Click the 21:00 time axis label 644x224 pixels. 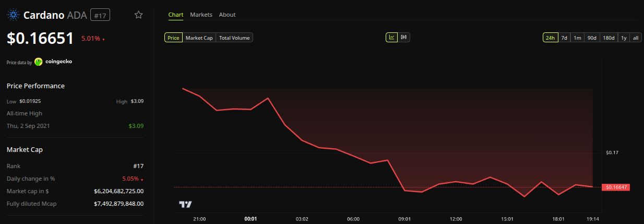(x=199, y=219)
